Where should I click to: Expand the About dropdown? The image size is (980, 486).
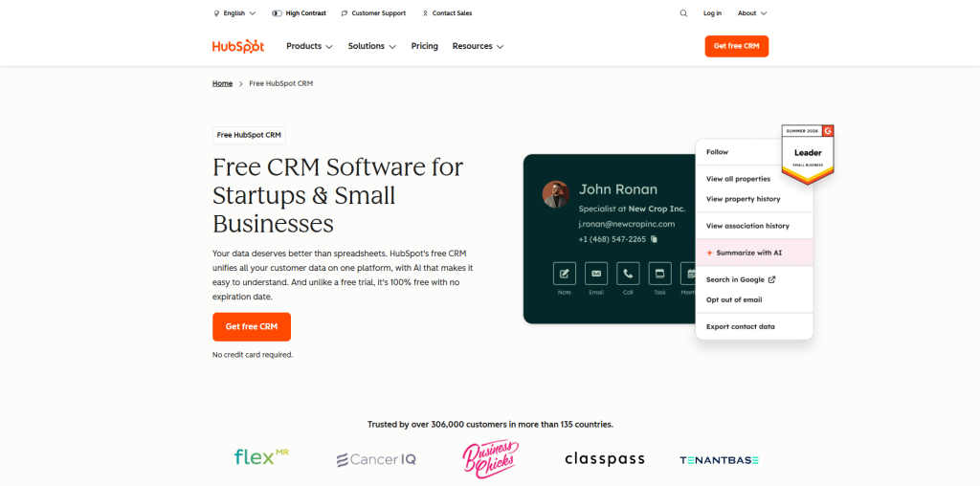point(752,13)
